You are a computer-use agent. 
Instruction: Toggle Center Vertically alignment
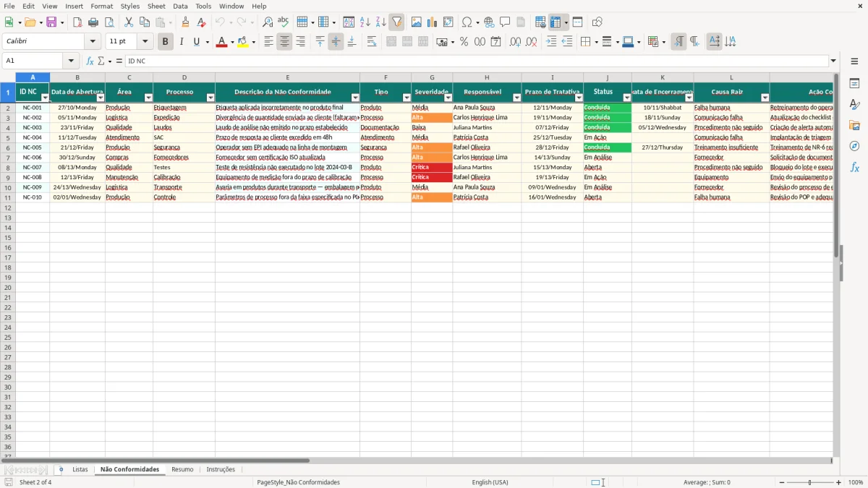[x=336, y=42]
